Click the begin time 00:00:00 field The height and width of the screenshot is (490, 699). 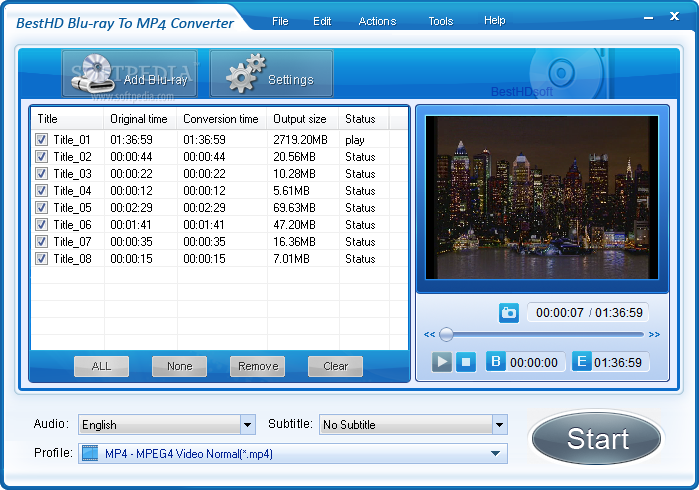pos(534,362)
